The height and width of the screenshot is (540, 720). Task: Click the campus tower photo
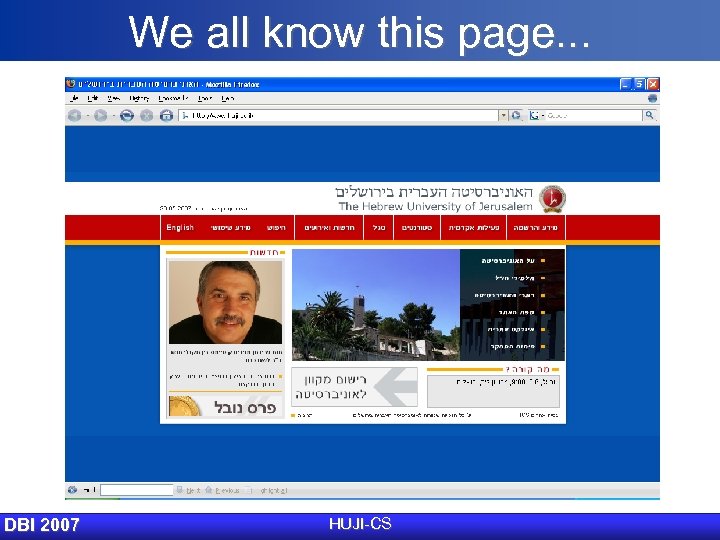(376, 305)
